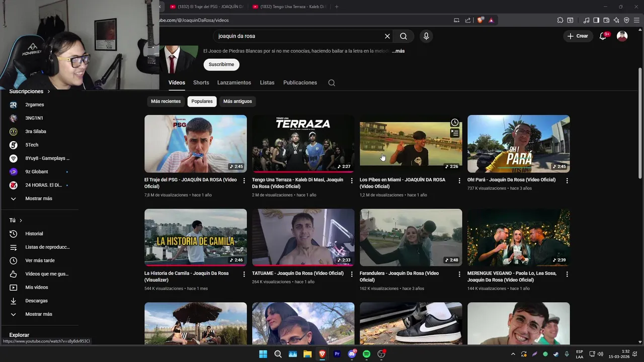The image size is (644, 362).
Task: Click the Crear button
Action: click(578, 36)
